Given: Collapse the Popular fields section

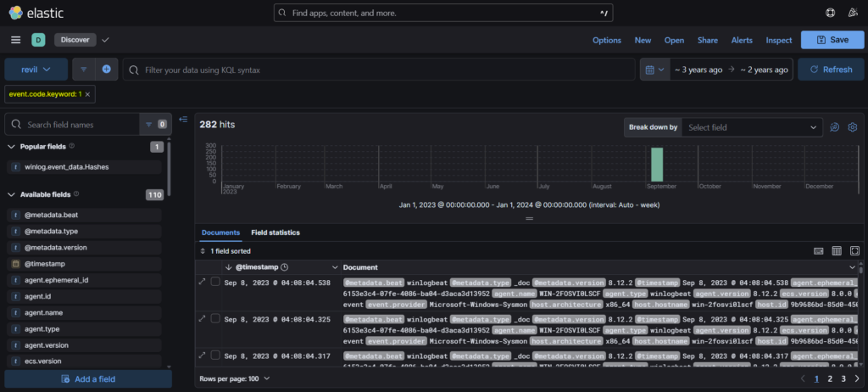Looking at the screenshot, I should [12, 147].
